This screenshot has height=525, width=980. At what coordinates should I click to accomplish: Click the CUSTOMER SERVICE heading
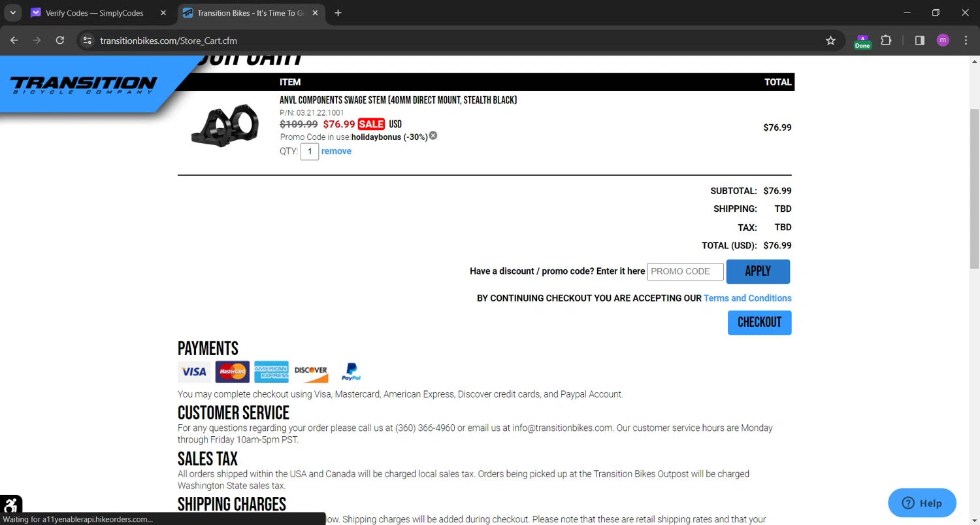(233, 413)
